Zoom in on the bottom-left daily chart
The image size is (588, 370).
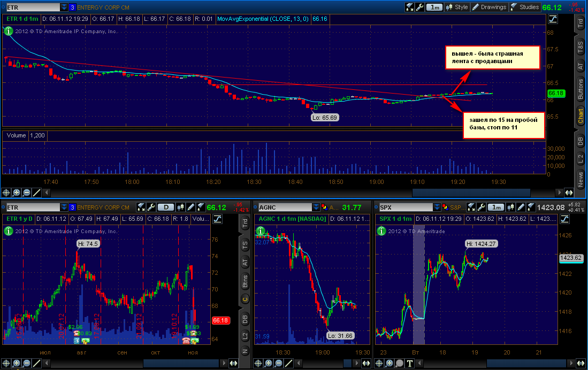16,363
